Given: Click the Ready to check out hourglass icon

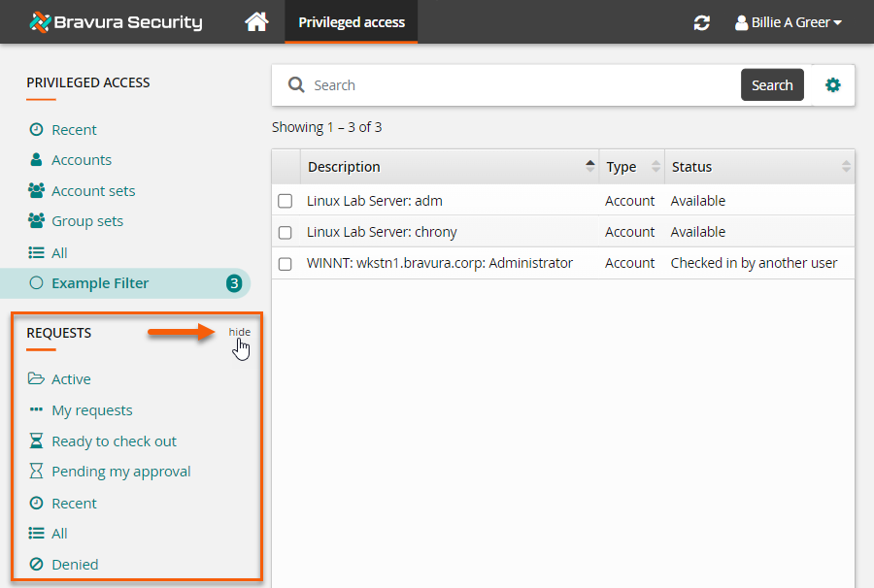Looking at the screenshot, I should pyautogui.click(x=36, y=441).
